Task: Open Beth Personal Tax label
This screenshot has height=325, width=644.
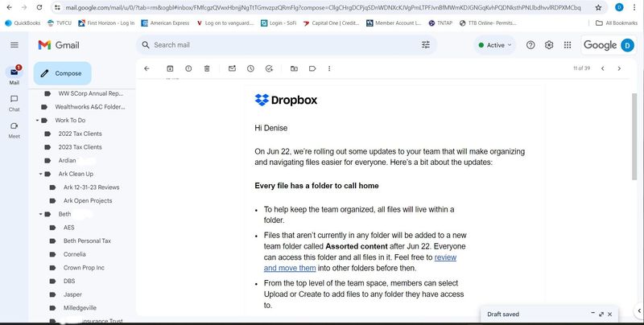Action: (87, 241)
